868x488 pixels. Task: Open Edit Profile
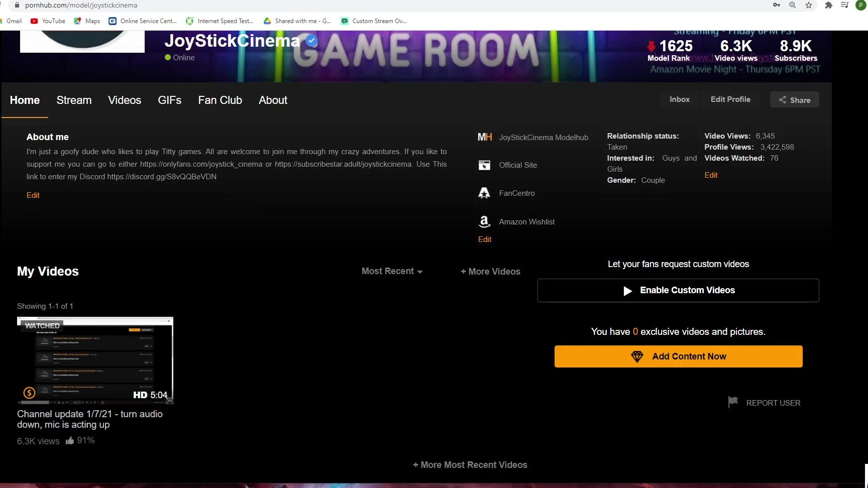pyautogui.click(x=730, y=99)
